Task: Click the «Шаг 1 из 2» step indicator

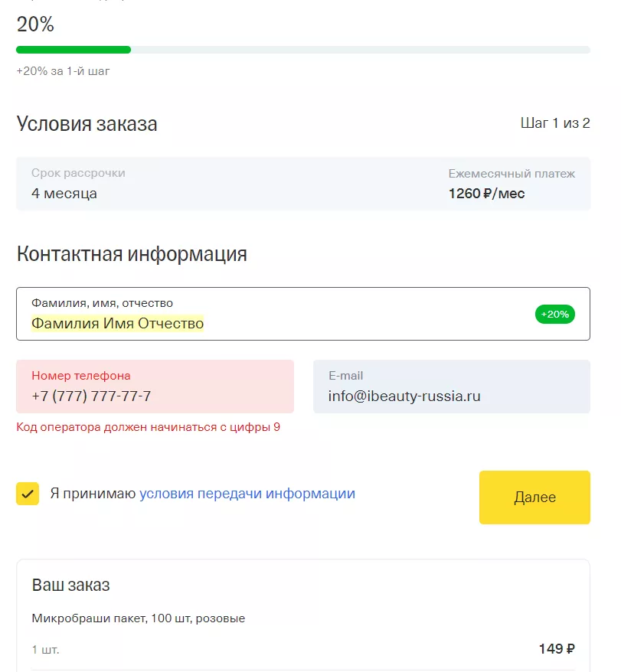Action: tap(554, 123)
